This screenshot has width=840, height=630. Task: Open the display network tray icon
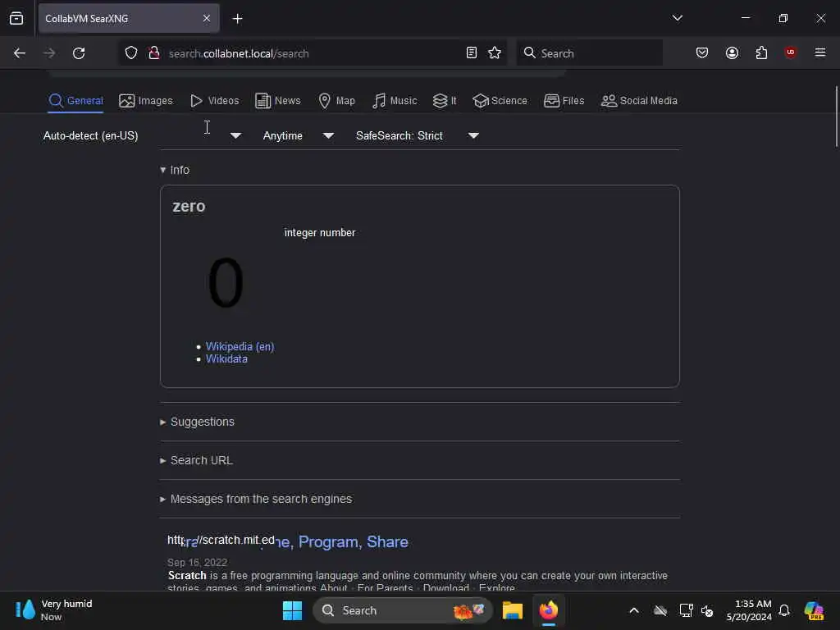686,610
